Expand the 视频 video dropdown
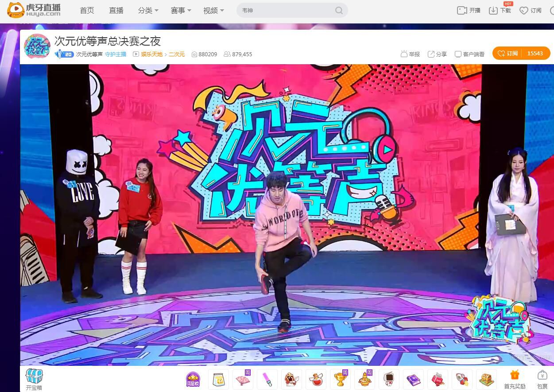 (x=214, y=10)
